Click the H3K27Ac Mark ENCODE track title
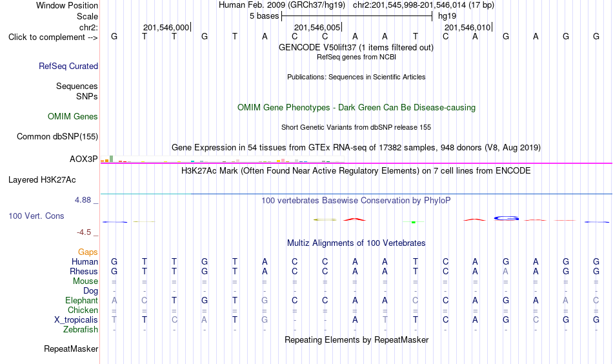This screenshot has height=364, width=613. pyautogui.click(x=356, y=171)
